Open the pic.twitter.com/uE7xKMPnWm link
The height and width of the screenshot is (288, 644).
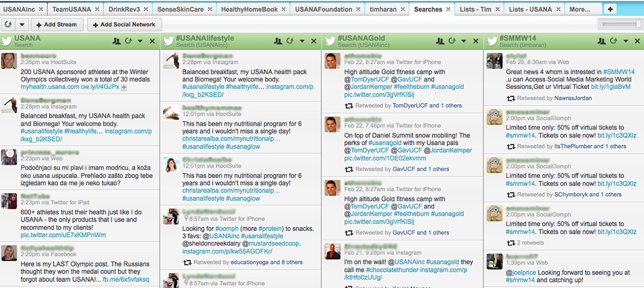[63, 235]
